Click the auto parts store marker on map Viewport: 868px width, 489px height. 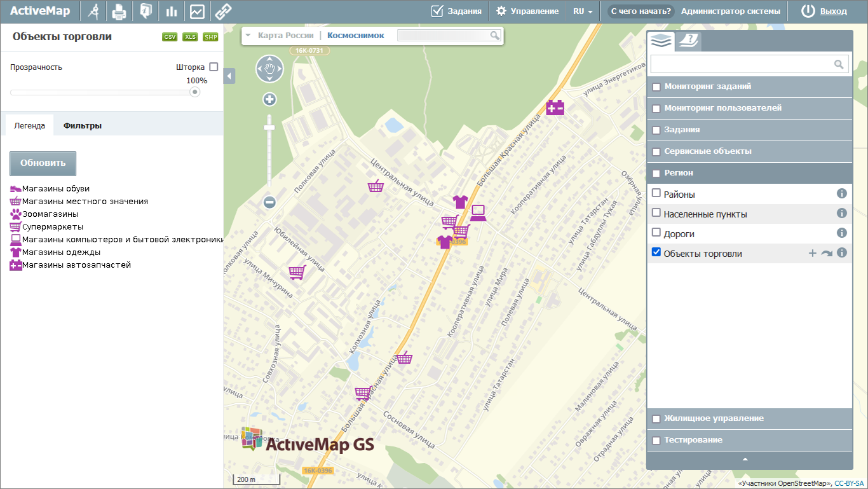coord(555,109)
